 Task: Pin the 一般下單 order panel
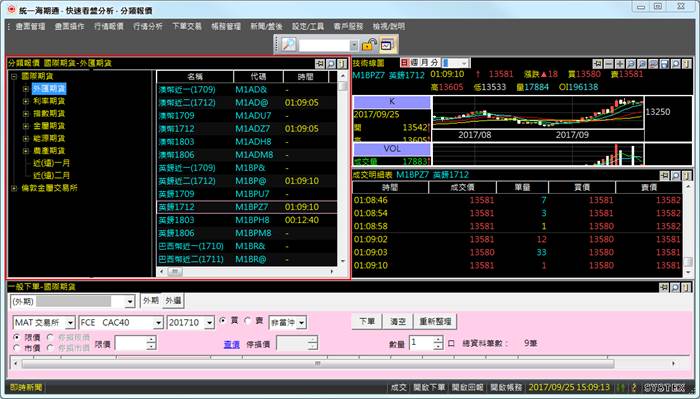point(664,287)
